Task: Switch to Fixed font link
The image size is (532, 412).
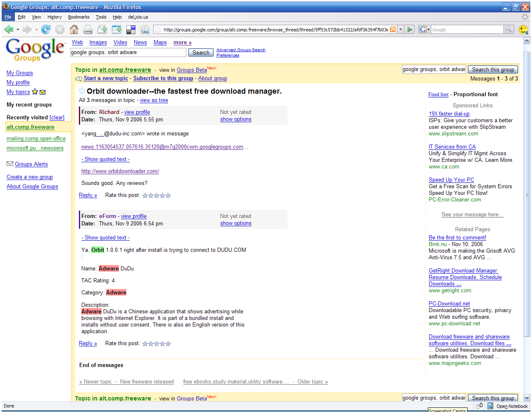Action: (x=438, y=95)
